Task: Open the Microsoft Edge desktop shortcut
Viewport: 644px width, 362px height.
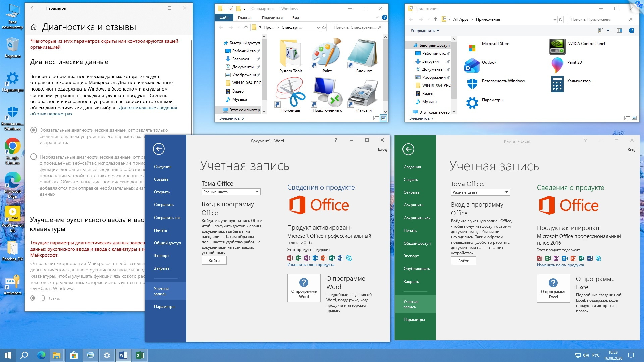Action: [13, 185]
